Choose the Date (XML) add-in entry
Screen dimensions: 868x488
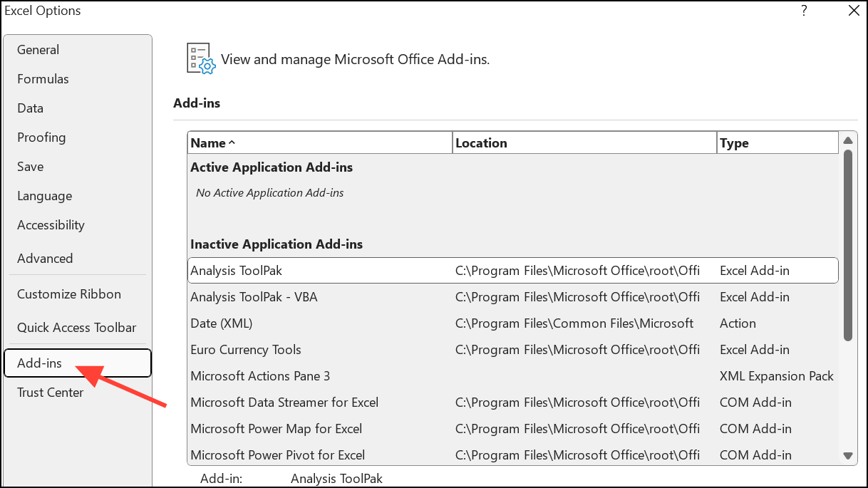222,323
